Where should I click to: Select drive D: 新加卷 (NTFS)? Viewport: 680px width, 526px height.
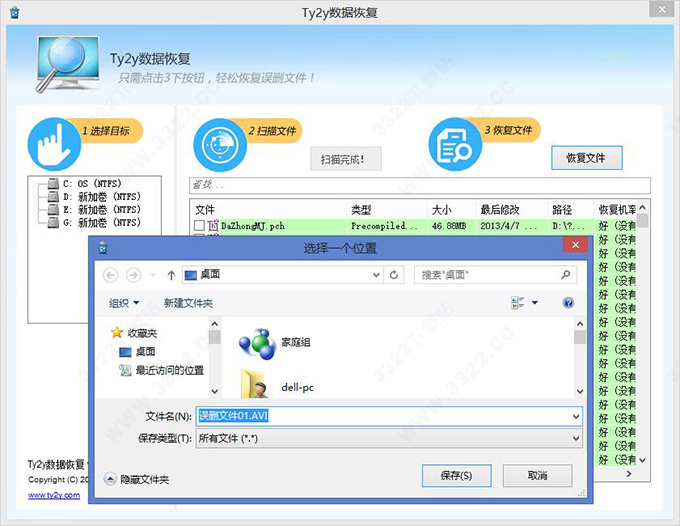point(94,196)
